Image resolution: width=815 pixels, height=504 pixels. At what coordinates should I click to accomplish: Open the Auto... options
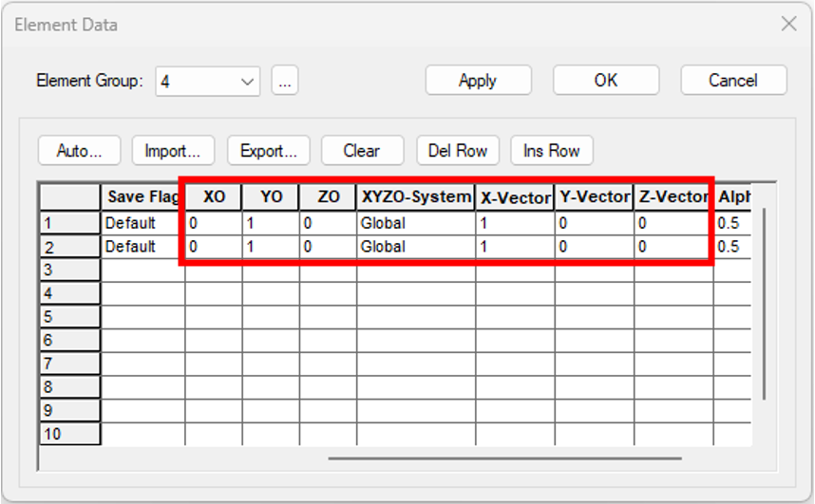click(x=80, y=151)
